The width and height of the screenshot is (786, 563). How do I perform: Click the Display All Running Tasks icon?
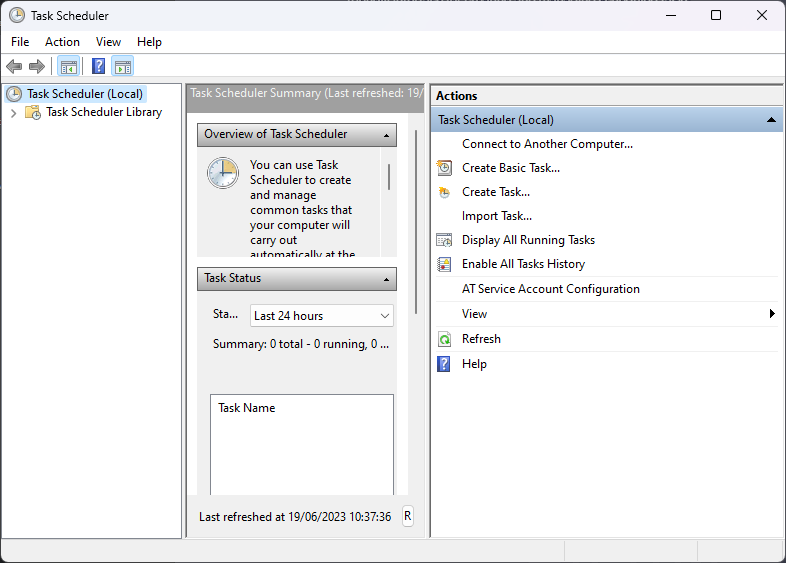[x=445, y=240]
